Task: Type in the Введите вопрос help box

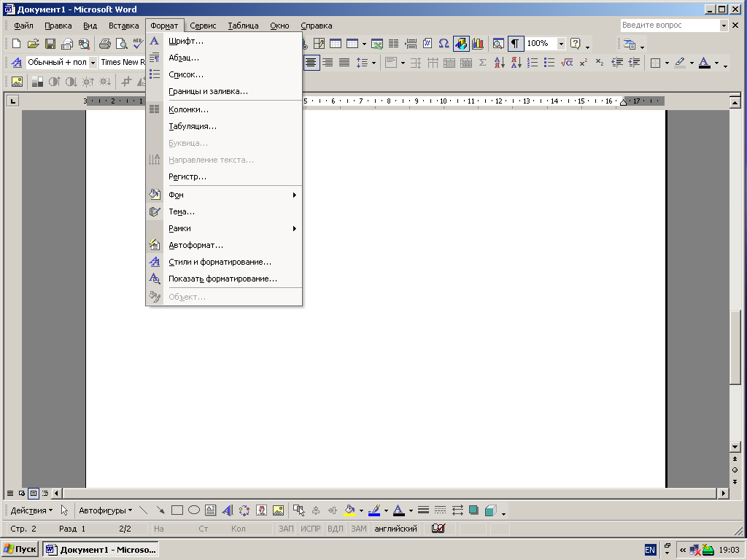Action: coord(669,25)
